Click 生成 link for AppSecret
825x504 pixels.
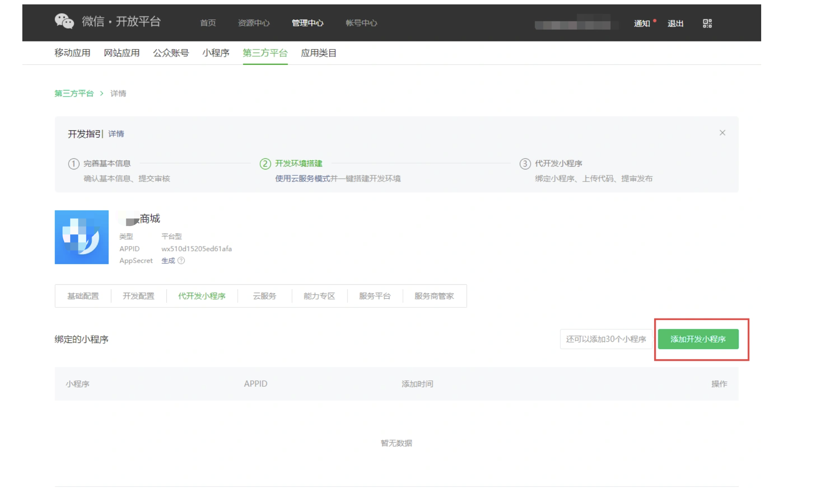pos(168,260)
